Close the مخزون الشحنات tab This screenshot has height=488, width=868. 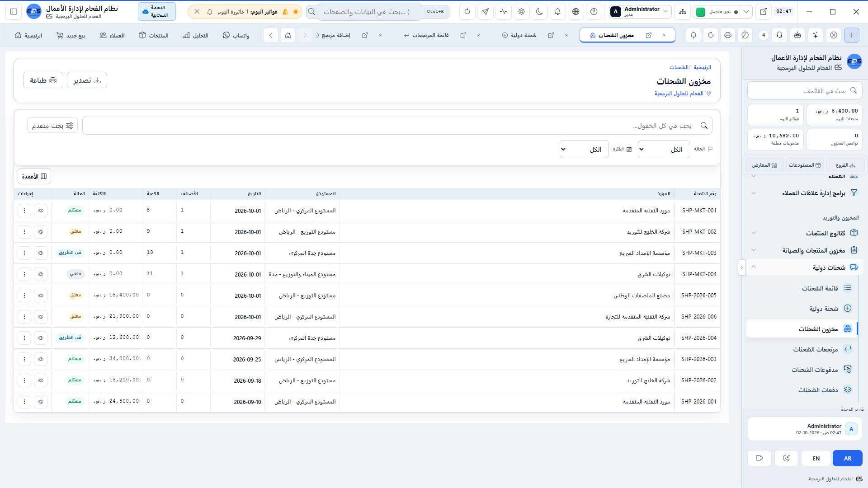664,35
